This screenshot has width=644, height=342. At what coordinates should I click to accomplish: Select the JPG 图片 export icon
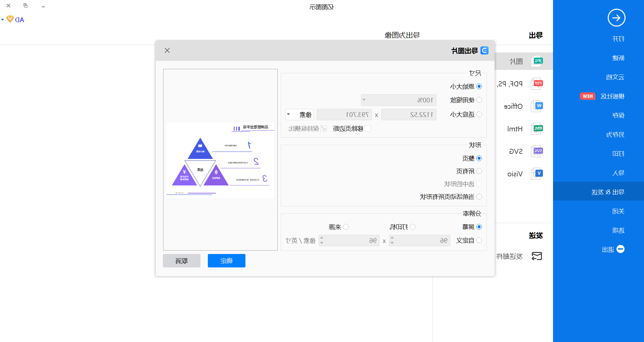point(537,61)
